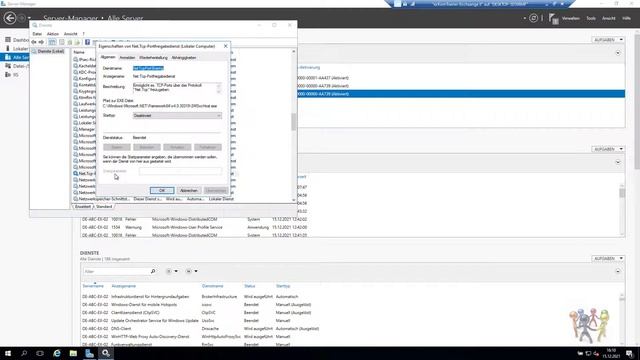Image resolution: width=640 pixels, height=360 pixels.
Task: Open the middle AUFGABEN dropdown
Action: click(608, 149)
